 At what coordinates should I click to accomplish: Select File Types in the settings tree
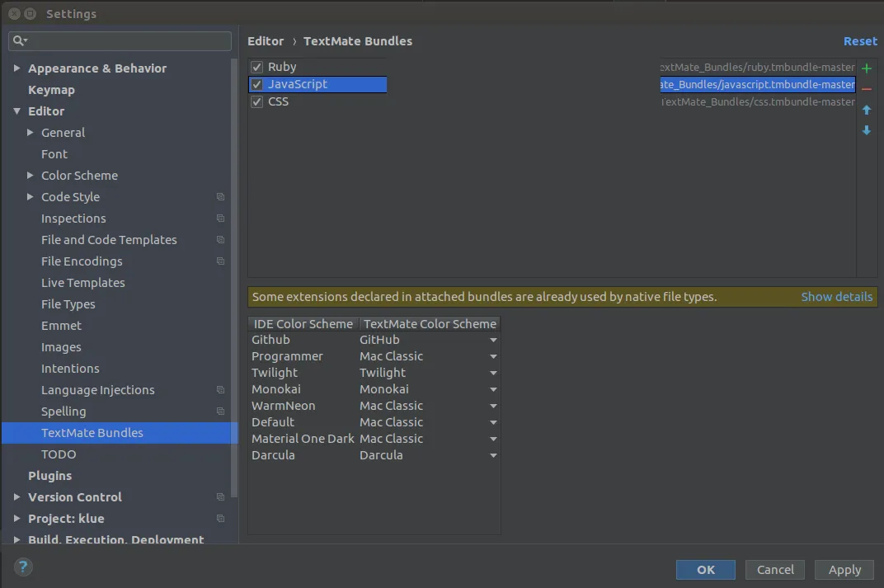(x=68, y=304)
